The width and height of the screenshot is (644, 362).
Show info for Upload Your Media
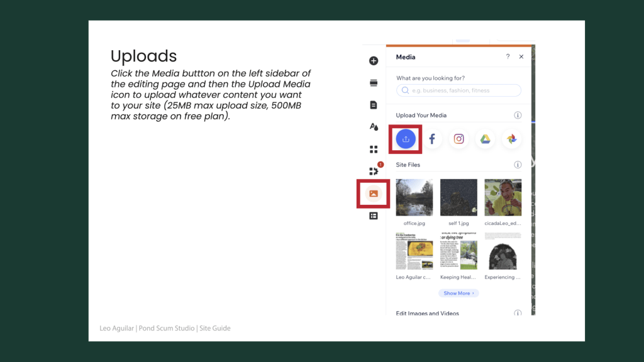click(x=518, y=115)
